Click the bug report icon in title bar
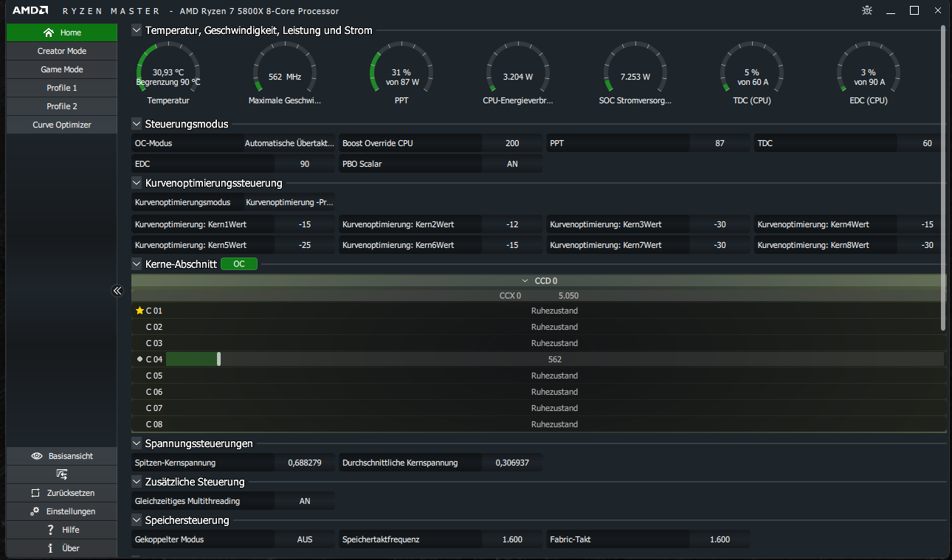The height and width of the screenshot is (560, 952). (867, 10)
